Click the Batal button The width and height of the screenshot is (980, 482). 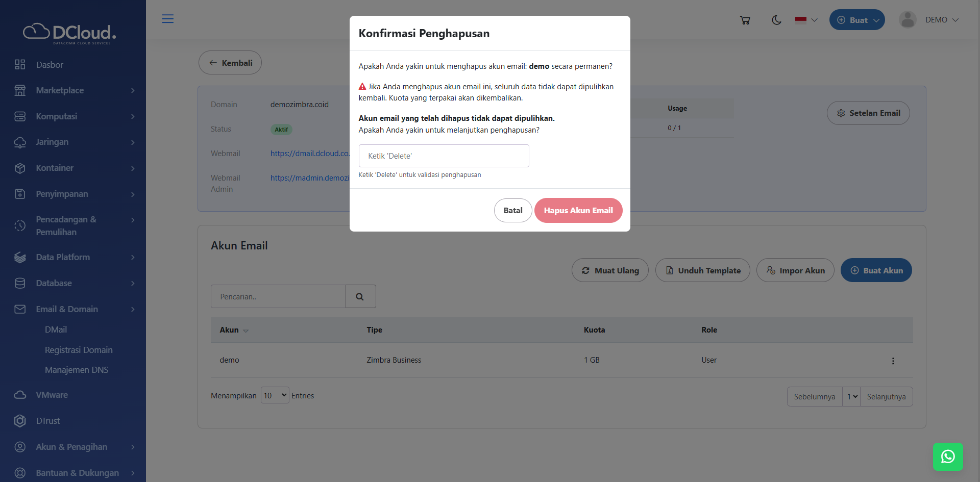tap(512, 210)
